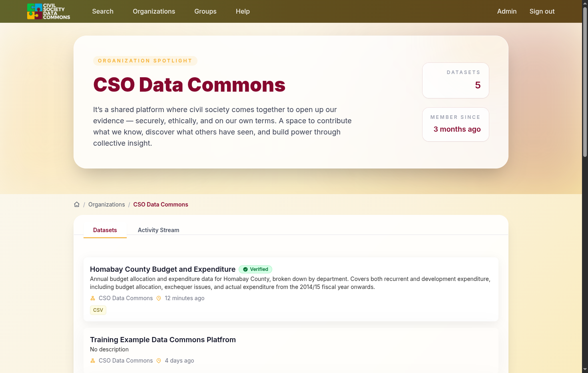The image size is (588, 373).
Task: Click the CSV format tag
Action: pyautogui.click(x=98, y=310)
